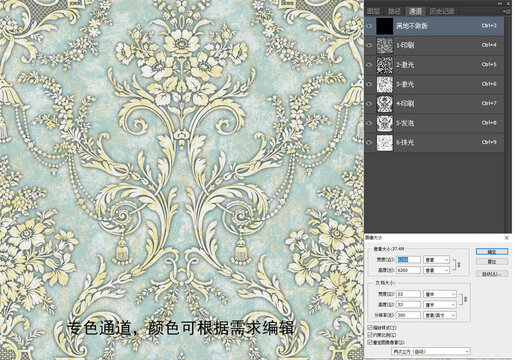Open the document width 厘米 unit dropdown
Screen dimensions: 515x360
point(439,294)
